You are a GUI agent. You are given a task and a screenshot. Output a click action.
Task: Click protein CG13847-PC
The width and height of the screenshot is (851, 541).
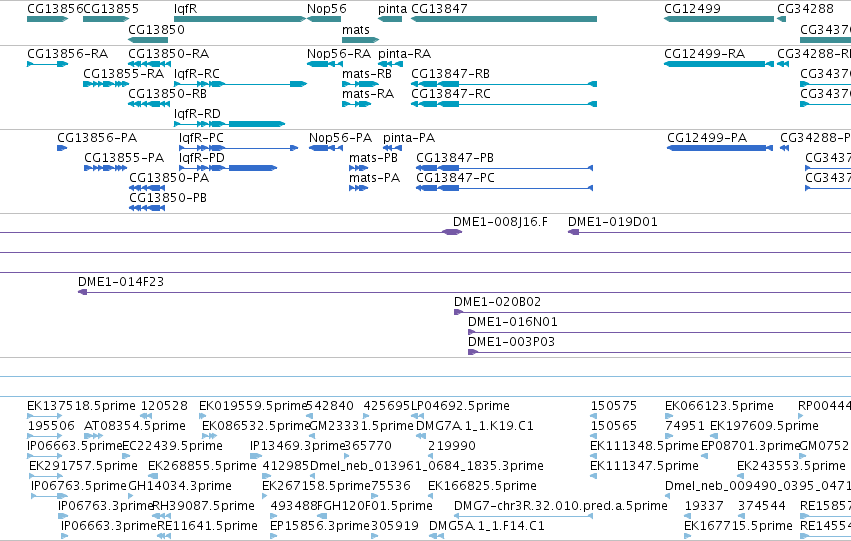coord(504,188)
